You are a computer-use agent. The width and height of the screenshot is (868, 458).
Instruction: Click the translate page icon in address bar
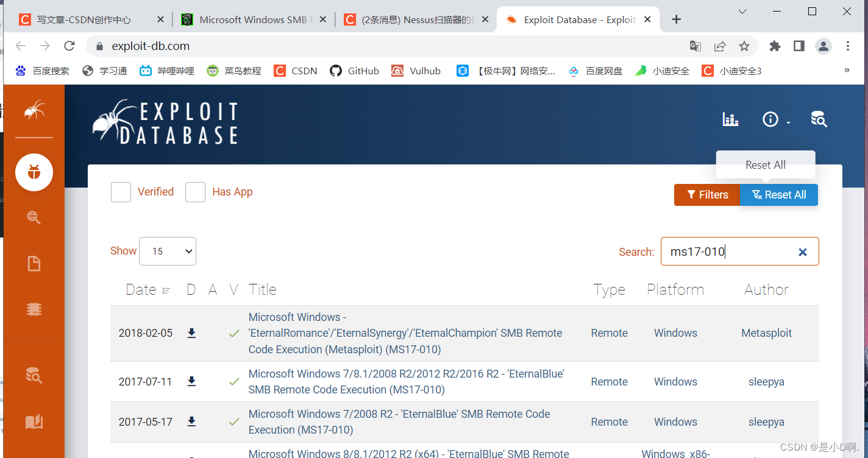point(695,46)
